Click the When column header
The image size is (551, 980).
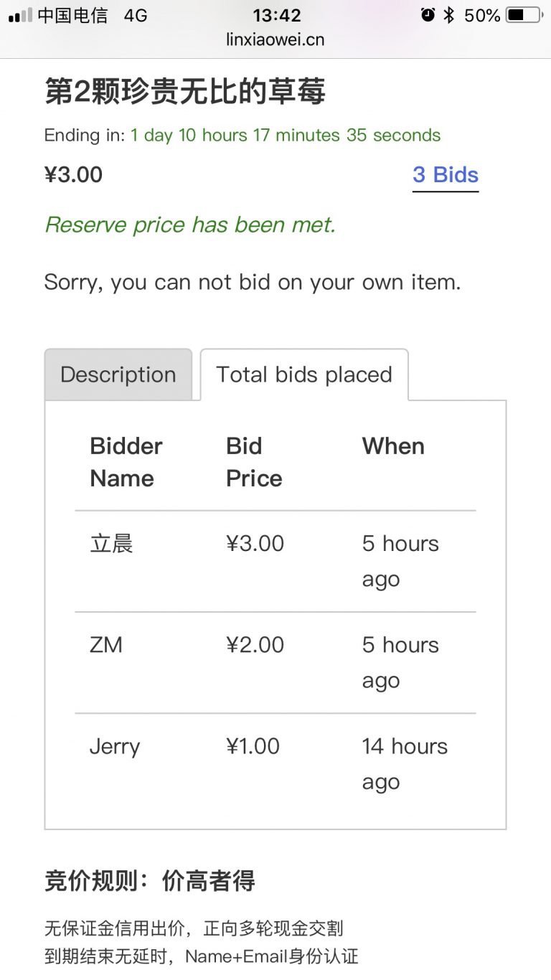[393, 446]
